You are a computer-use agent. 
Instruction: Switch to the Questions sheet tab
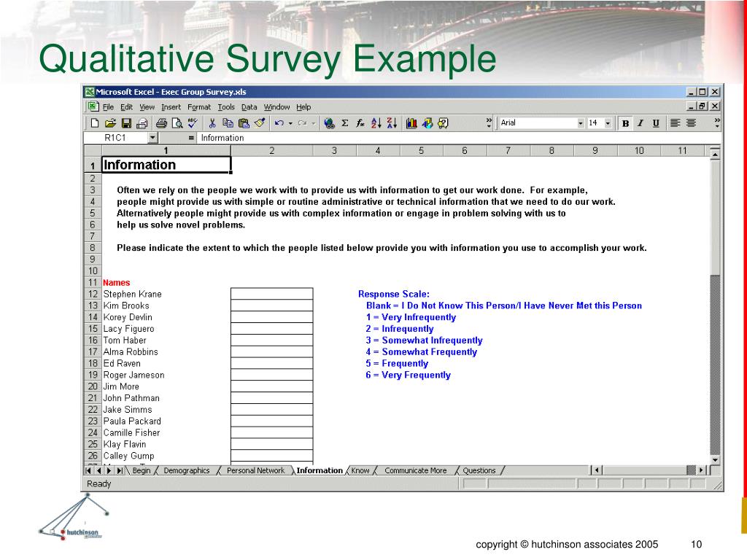(479, 470)
